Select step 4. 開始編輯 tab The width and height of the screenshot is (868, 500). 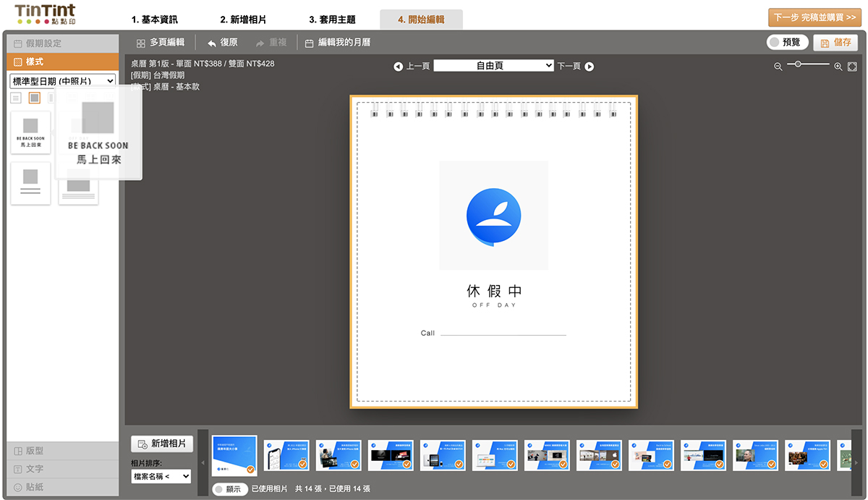point(421,20)
